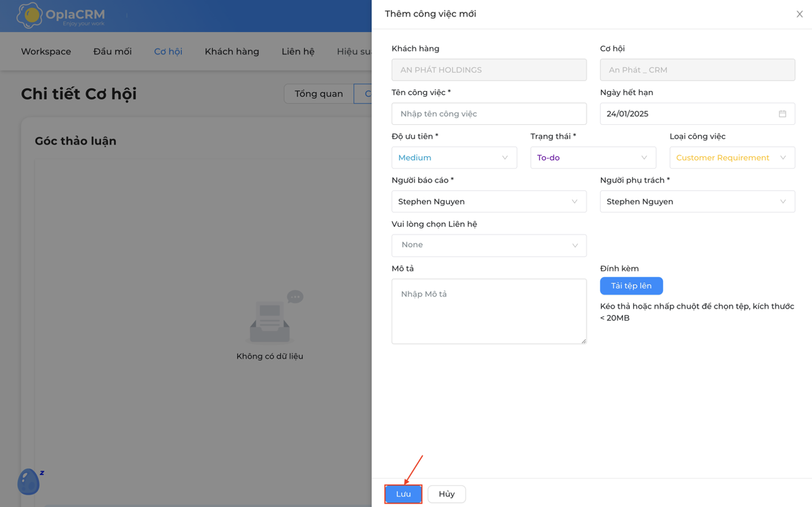Go to Workspace menu

point(46,52)
